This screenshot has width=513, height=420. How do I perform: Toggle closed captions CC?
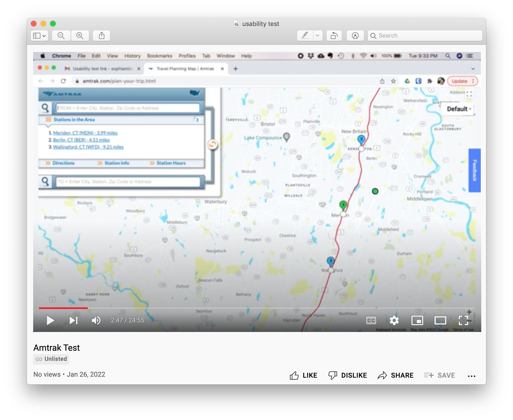371,321
